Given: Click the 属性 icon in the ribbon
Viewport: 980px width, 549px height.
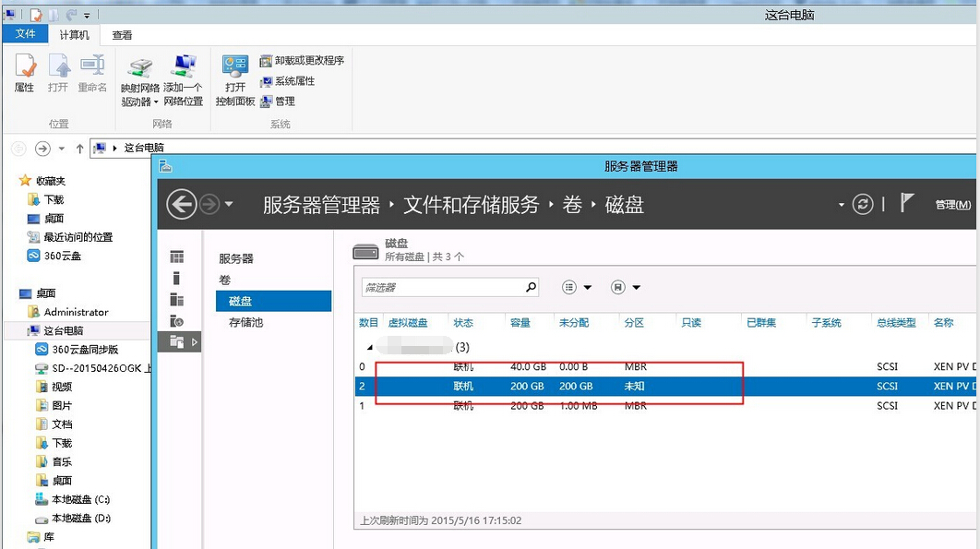Looking at the screenshot, I should tap(25, 67).
